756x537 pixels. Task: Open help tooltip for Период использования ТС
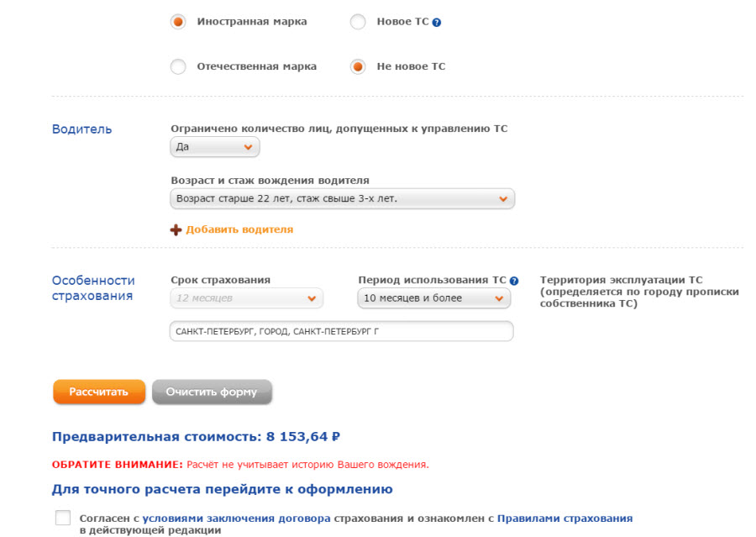pyautogui.click(x=514, y=281)
